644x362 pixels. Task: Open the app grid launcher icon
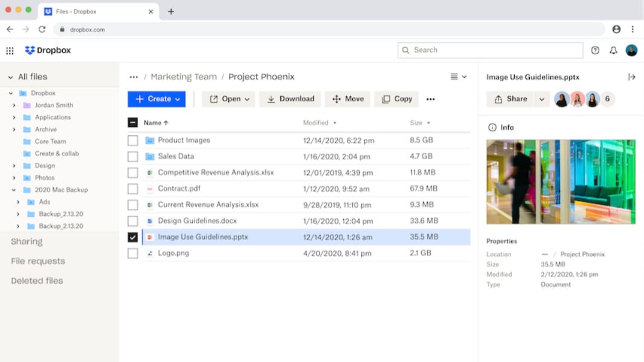(x=10, y=51)
